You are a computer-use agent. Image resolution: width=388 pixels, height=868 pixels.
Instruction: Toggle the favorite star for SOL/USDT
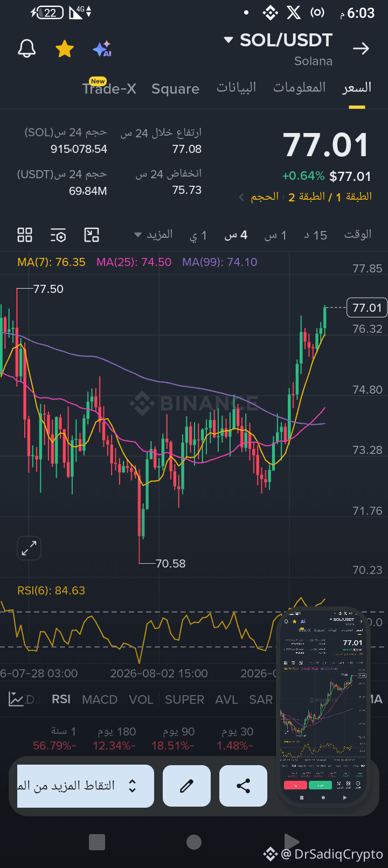click(x=65, y=48)
